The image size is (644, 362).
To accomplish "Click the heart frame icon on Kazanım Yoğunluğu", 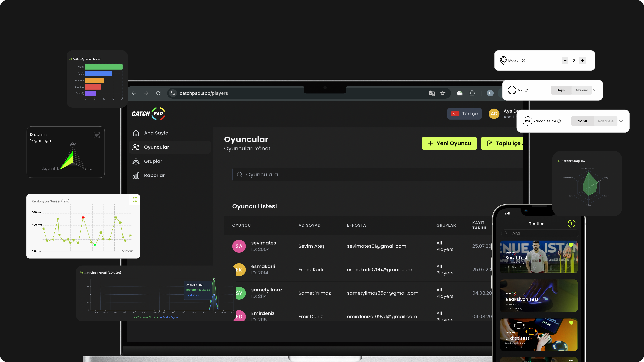I will coord(96,135).
